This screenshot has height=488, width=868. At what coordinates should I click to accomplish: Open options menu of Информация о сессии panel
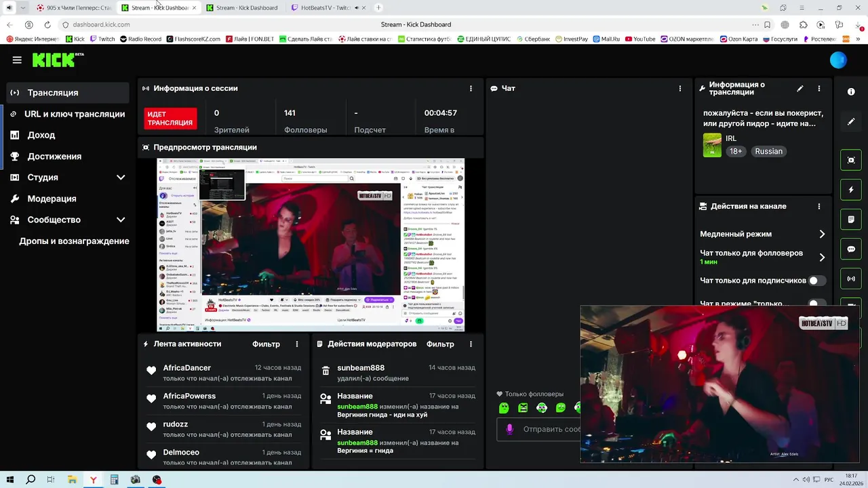471,88
